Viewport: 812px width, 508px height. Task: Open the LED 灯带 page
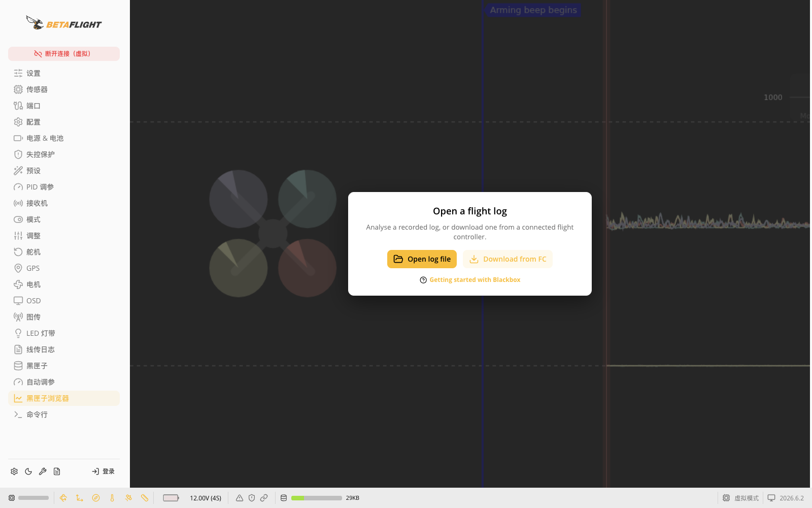[64, 333]
